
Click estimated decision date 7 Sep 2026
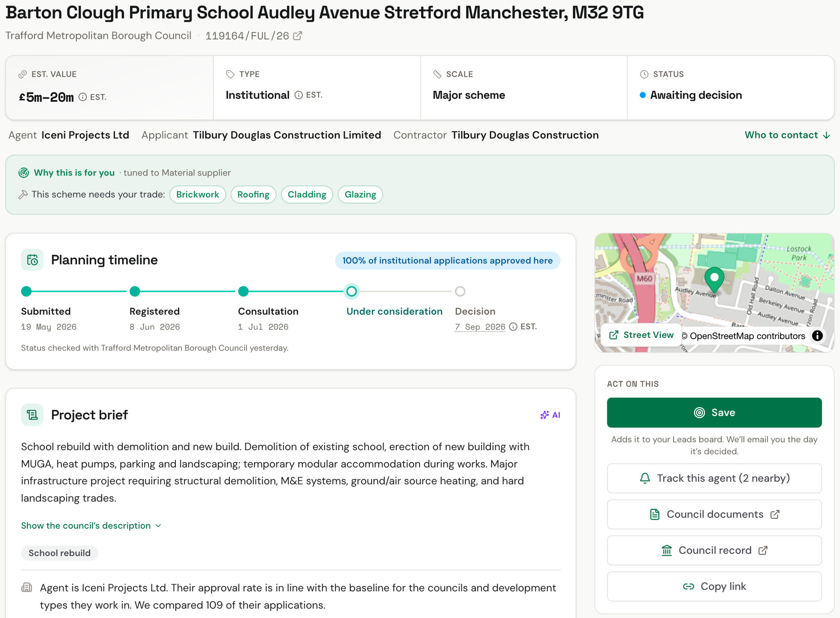point(480,327)
